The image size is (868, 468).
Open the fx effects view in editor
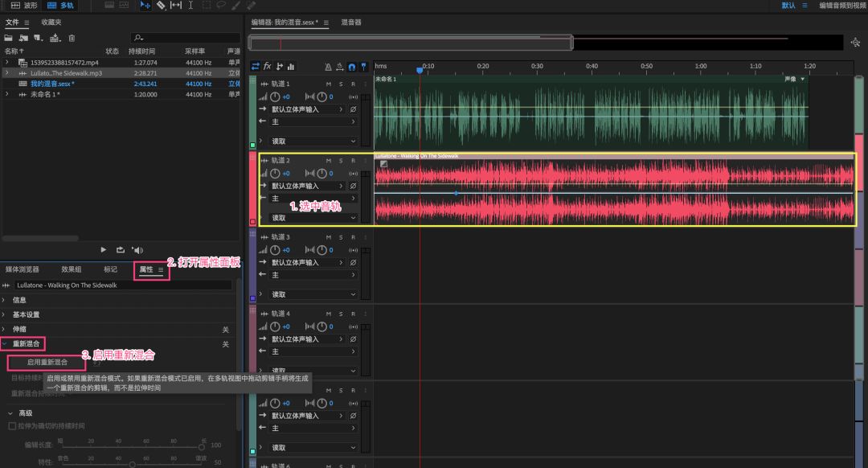(268, 67)
